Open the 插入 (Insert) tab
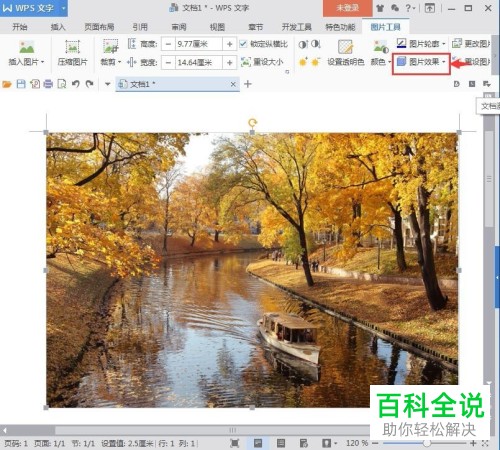Screen dimensions: 500x450 tap(58, 27)
